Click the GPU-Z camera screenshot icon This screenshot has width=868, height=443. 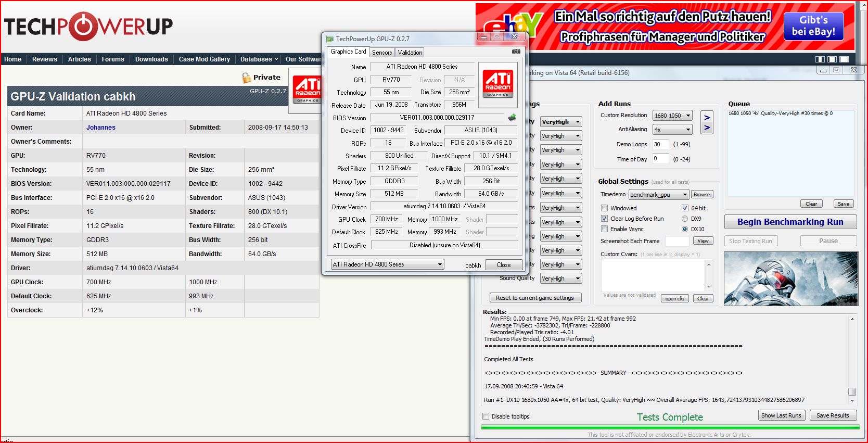516,52
